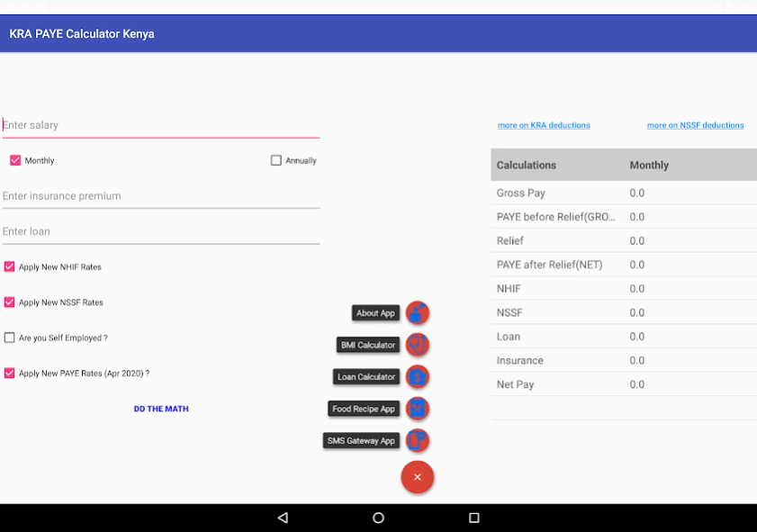Focus the Enter salary input field
The image size is (757, 532).
[x=160, y=125]
